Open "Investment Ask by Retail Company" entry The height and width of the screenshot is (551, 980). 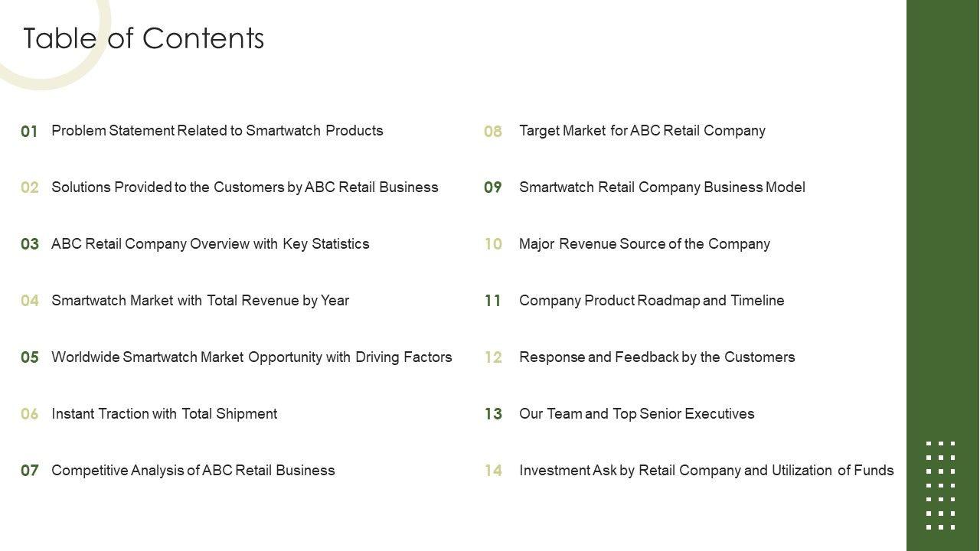(706, 471)
